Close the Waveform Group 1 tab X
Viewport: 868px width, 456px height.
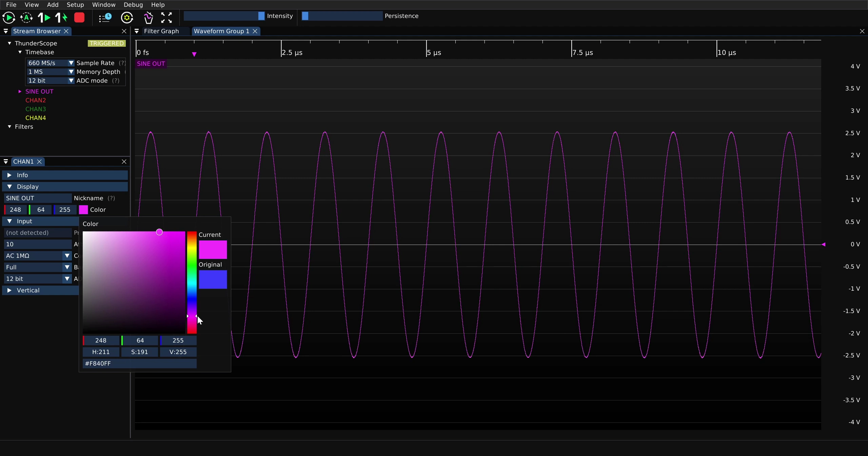click(x=255, y=31)
